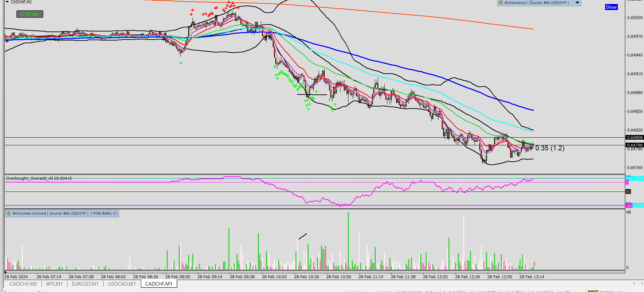The image size is (644, 292).
Task: Click the 50 level label of oscillator
Action: click(628, 192)
